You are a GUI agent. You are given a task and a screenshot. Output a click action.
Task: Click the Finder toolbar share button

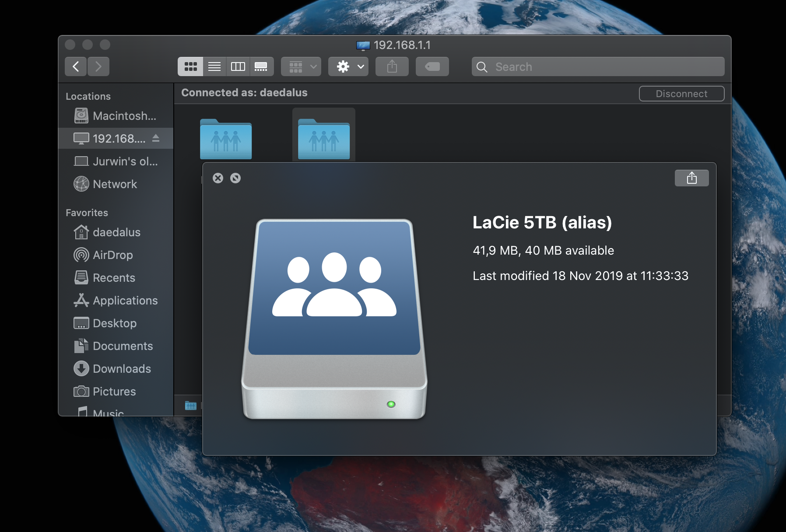(392, 66)
